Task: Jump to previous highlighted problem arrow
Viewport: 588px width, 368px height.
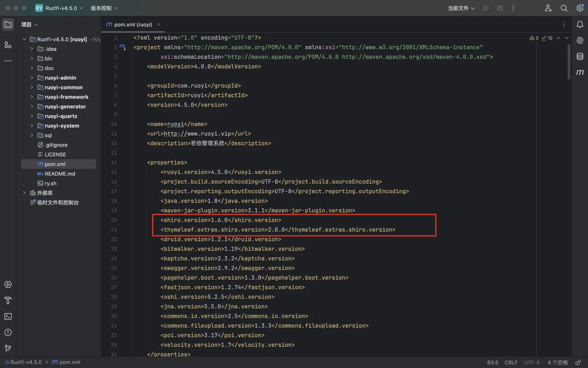Action: coord(558,38)
